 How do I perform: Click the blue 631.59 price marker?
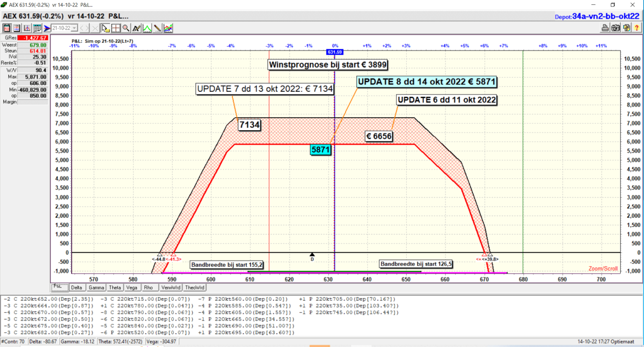(x=335, y=52)
